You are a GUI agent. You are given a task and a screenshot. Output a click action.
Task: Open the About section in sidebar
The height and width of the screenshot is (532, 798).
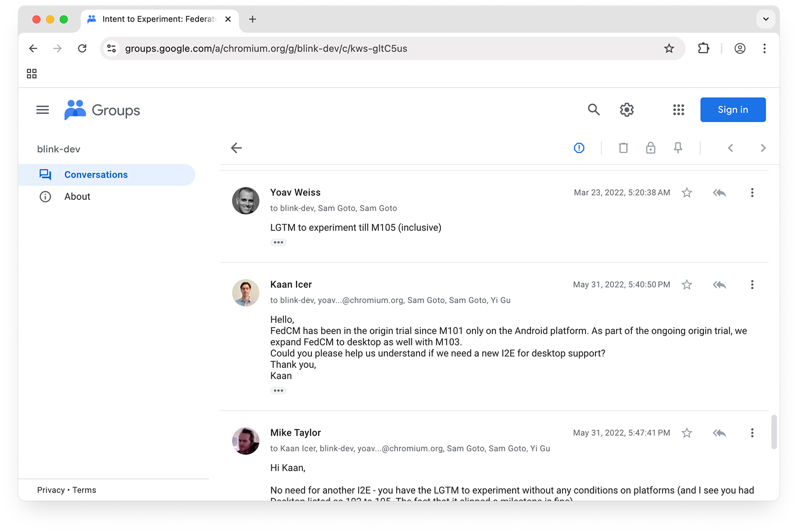coord(77,197)
